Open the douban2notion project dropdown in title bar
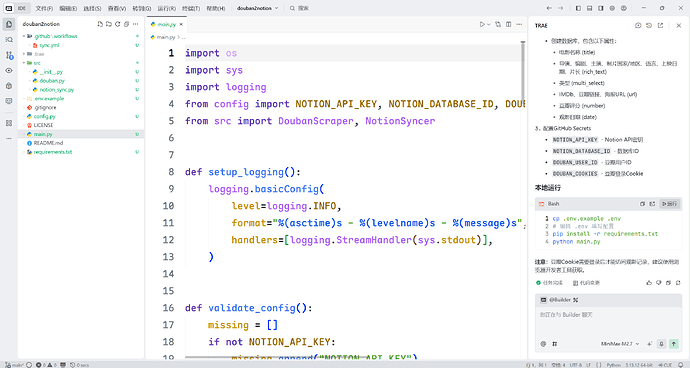Image resolution: width=690 pixels, height=368 pixels. point(257,8)
